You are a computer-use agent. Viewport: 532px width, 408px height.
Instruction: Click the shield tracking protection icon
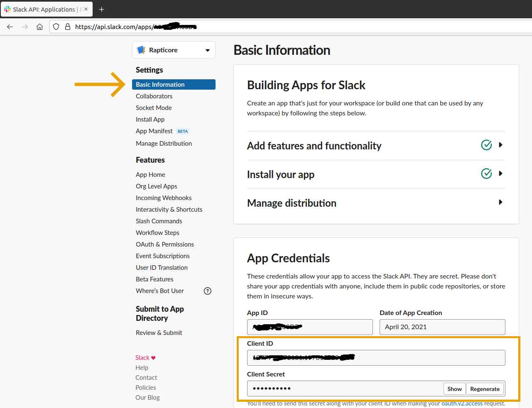[x=56, y=27]
